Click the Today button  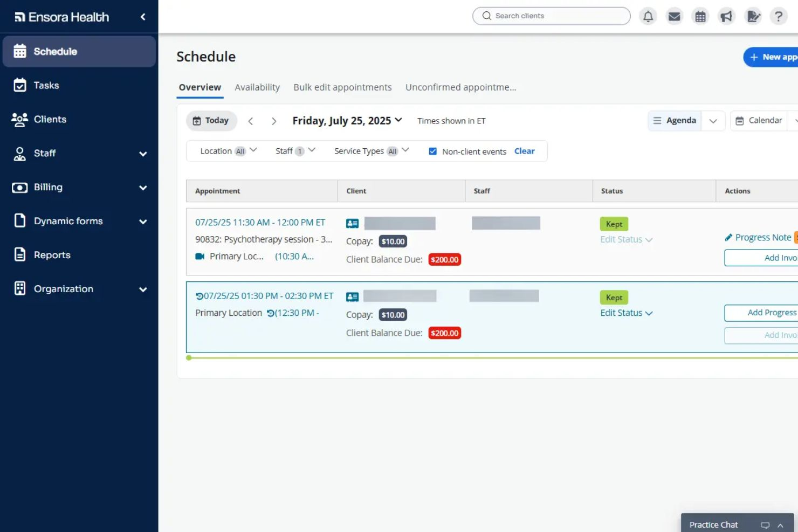(x=211, y=121)
